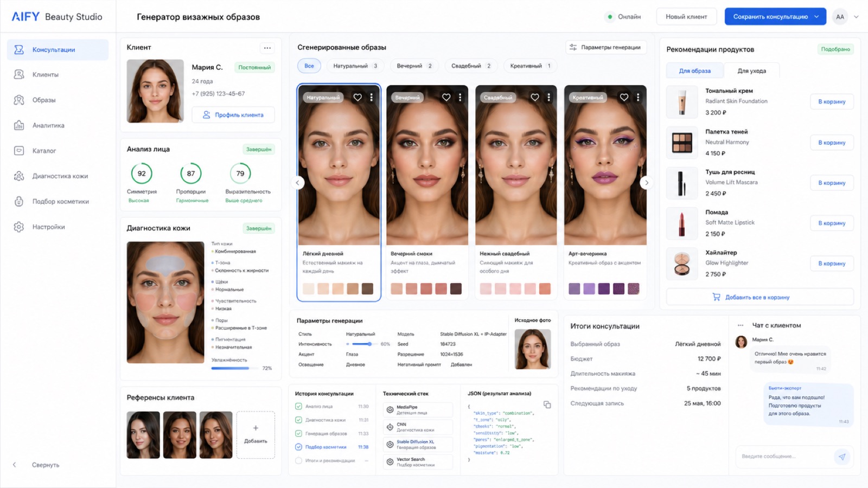Screen dimensions: 868x488
Task: Open the Креативный card three-dot menu
Action: [x=637, y=98]
